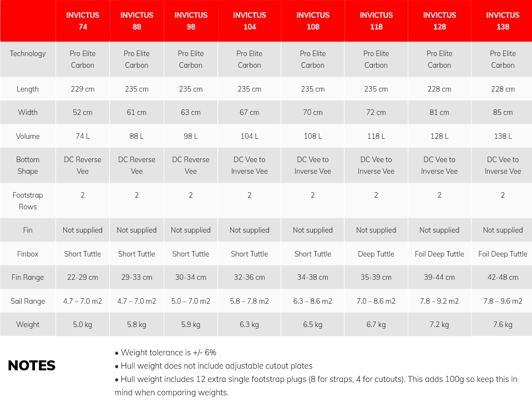Select the Deep Tuttle finbox cell
The height and width of the screenshot is (407, 532).
[x=376, y=254]
